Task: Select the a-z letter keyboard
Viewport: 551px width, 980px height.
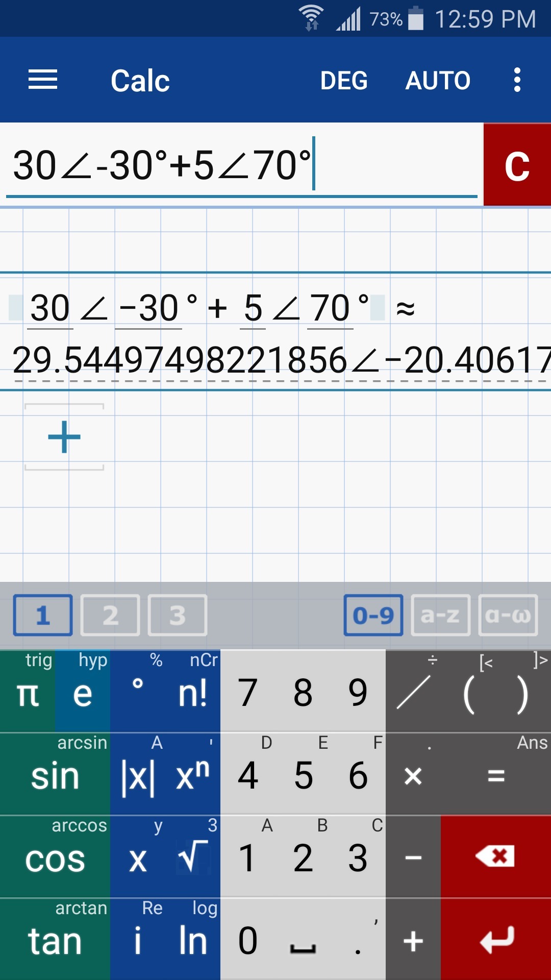Action: point(440,615)
